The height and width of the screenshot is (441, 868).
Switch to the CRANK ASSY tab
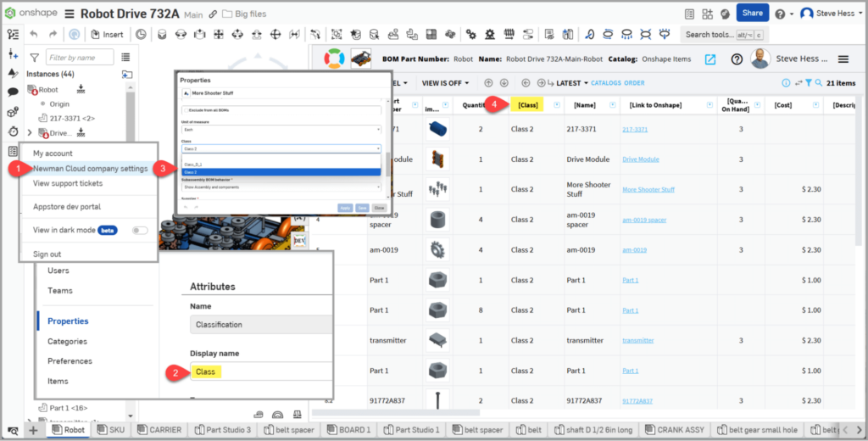[675, 429]
